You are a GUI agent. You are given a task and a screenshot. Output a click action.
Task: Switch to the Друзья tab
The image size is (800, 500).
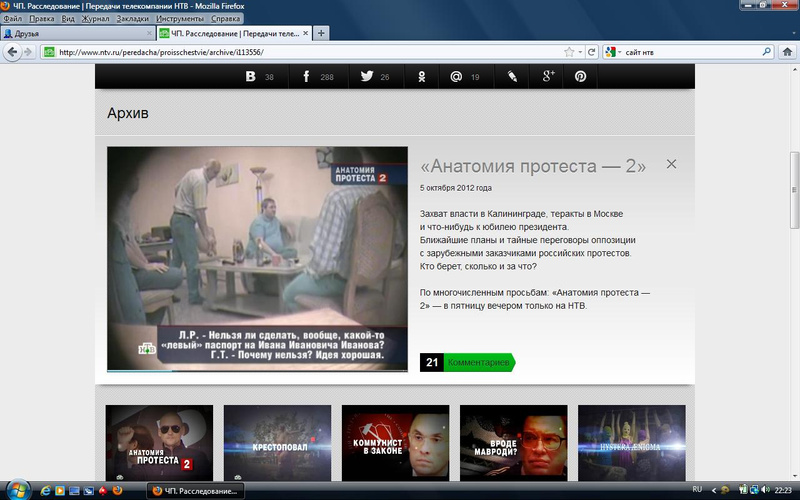click(70, 33)
